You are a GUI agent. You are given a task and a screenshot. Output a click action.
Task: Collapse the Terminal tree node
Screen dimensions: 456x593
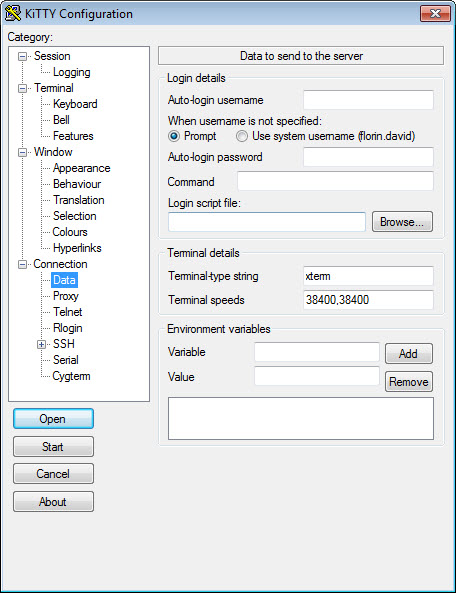point(22,88)
